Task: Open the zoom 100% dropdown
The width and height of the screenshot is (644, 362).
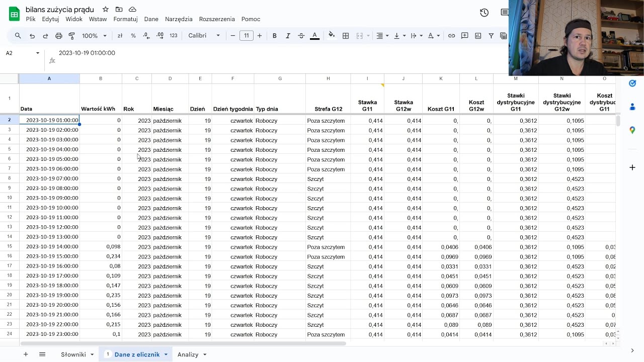Action: [95, 36]
